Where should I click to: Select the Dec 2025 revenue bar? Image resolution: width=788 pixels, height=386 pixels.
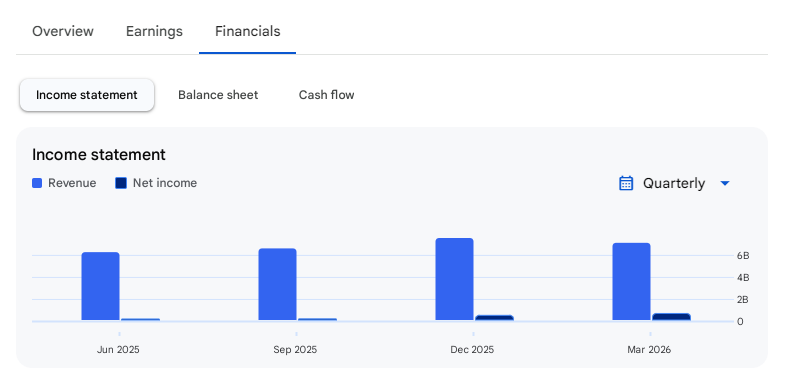(454, 279)
